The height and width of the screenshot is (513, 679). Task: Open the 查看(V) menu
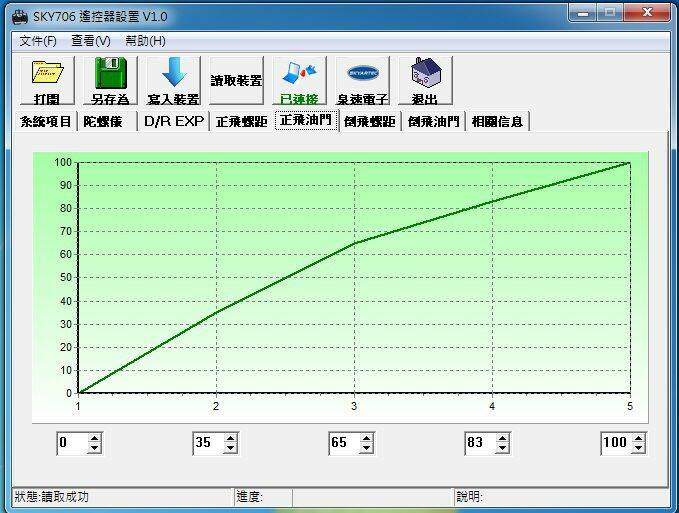91,41
